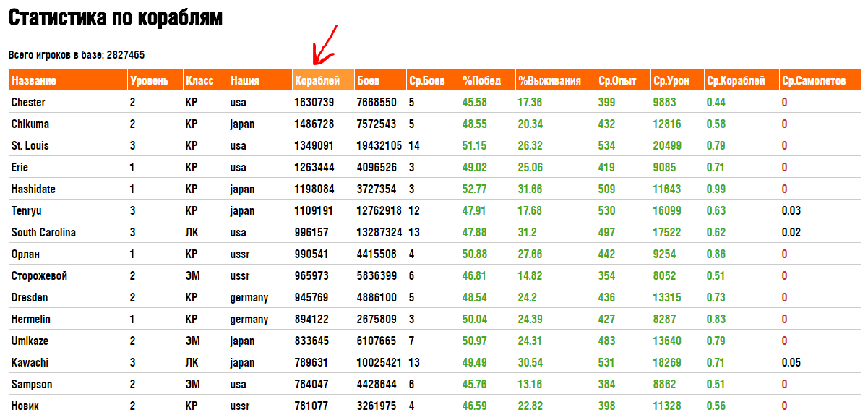Select the Chester ship name
868x415 pixels.
(x=28, y=102)
